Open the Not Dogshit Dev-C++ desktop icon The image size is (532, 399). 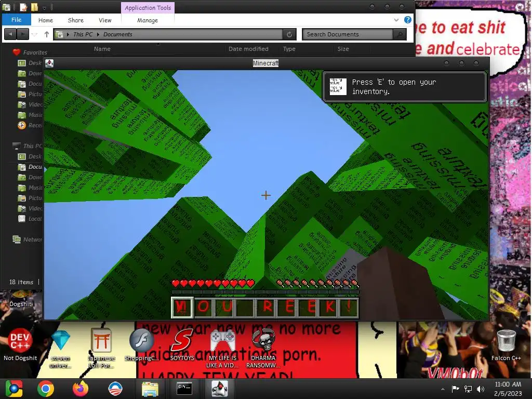20,345
